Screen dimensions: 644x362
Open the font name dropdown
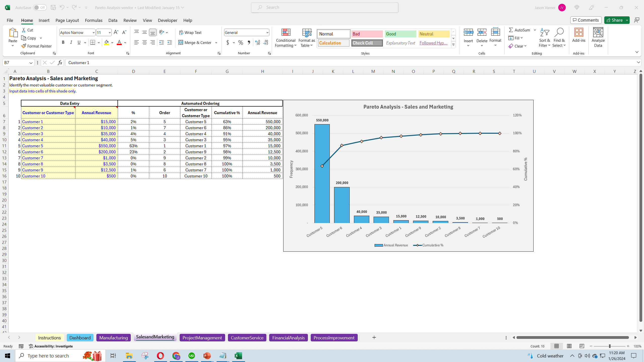click(x=94, y=32)
